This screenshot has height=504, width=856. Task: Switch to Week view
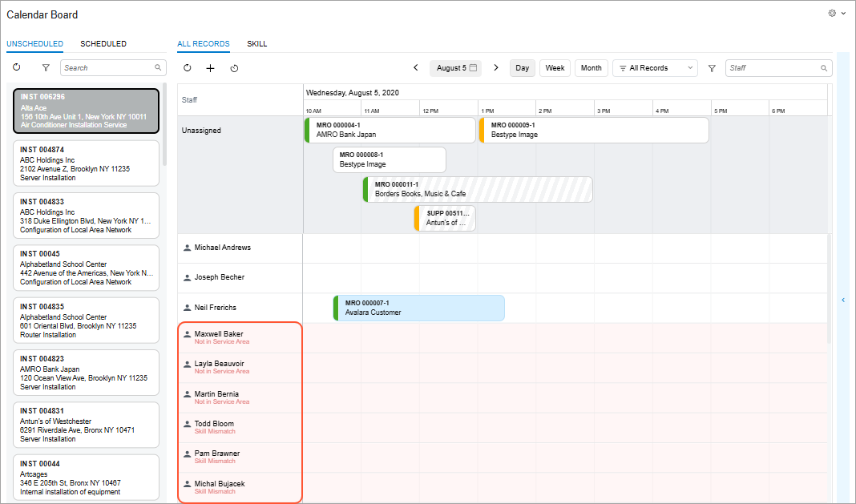pyautogui.click(x=555, y=68)
